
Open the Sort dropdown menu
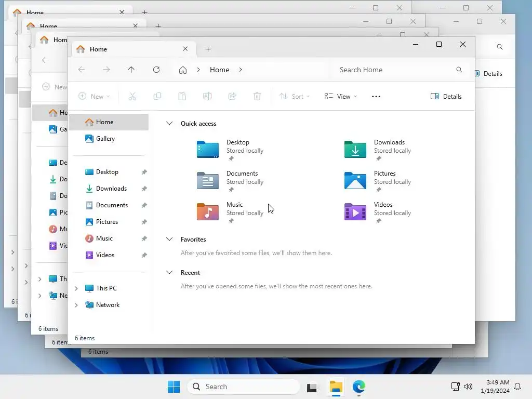(294, 96)
